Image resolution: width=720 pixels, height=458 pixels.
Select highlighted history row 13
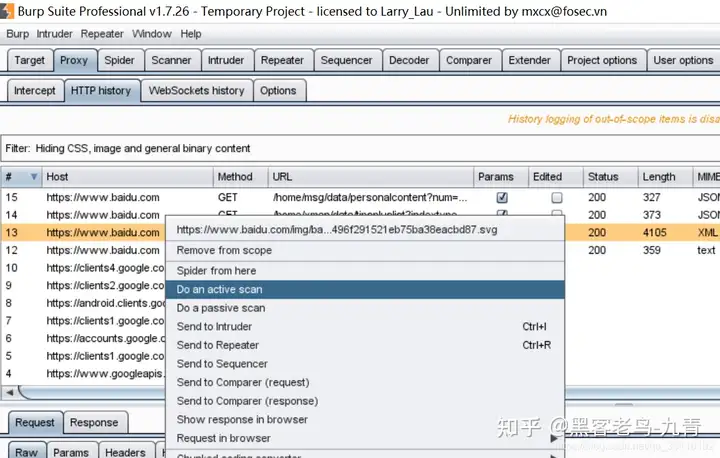click(83, 232)
